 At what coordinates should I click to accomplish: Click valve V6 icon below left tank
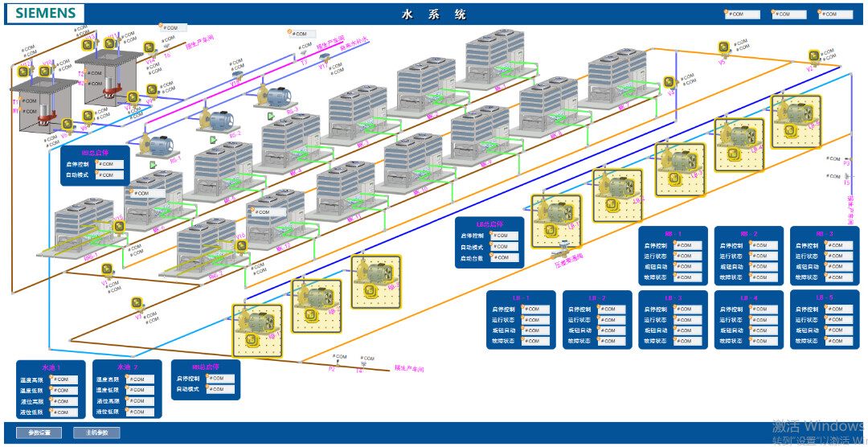tap(68, 125)
